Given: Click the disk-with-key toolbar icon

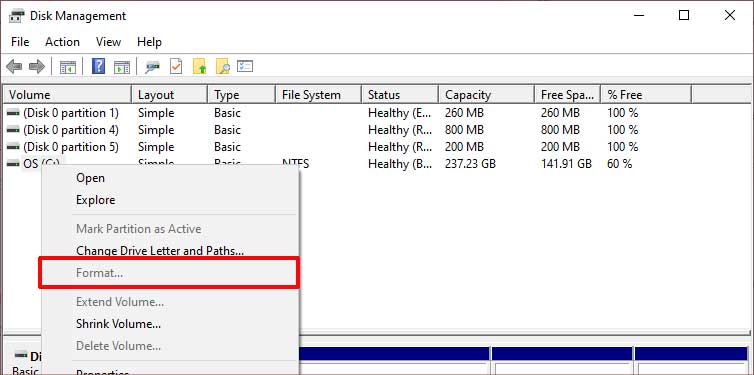Looking at the screenshot, I should (152, 67).
